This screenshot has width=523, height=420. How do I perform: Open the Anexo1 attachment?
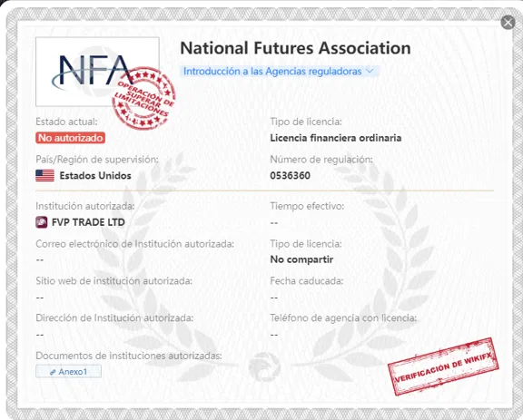(x=68, y=371)
